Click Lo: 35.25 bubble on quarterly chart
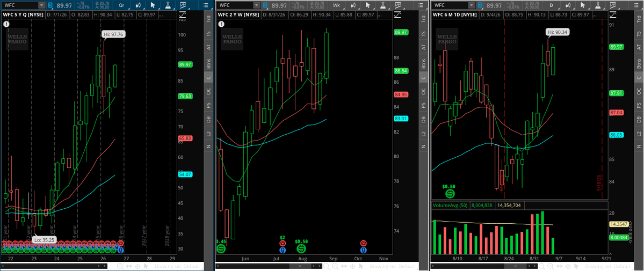 click(x=44, y=239)
